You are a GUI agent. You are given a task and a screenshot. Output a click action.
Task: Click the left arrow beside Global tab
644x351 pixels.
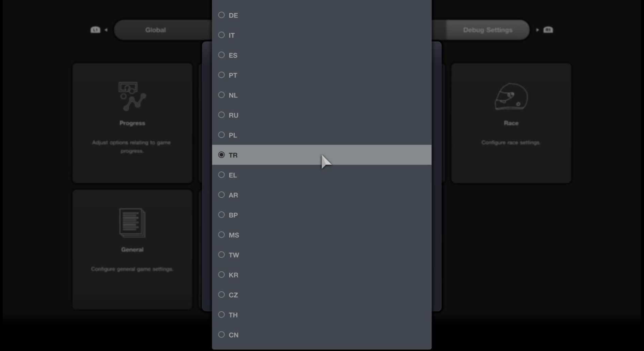coord(106,30)
